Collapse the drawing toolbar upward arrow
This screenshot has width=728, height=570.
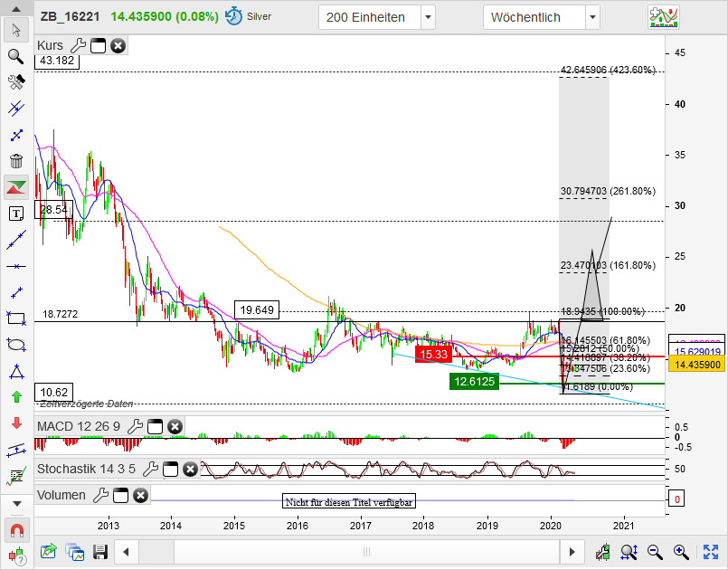(16, 9)
